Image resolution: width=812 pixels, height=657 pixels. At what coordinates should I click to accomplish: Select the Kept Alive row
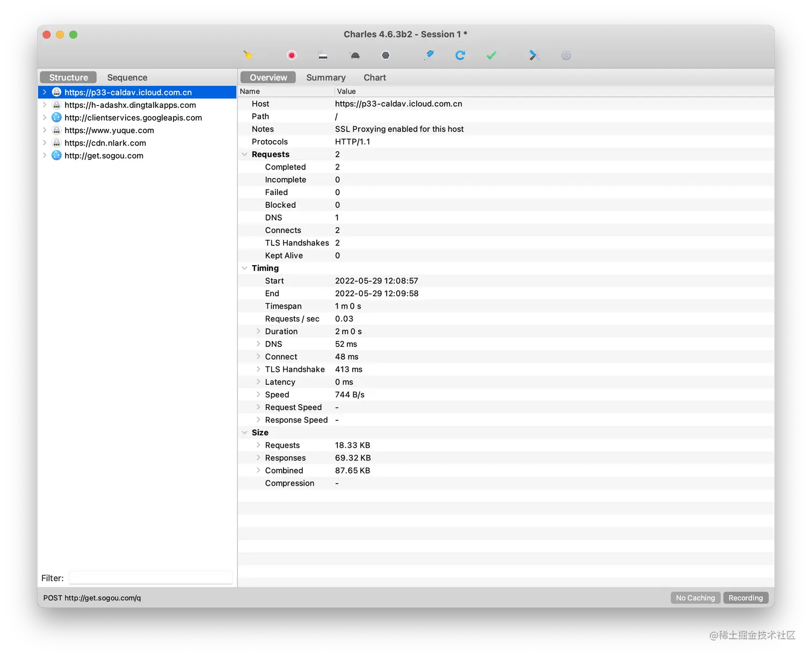pos(506,255)
